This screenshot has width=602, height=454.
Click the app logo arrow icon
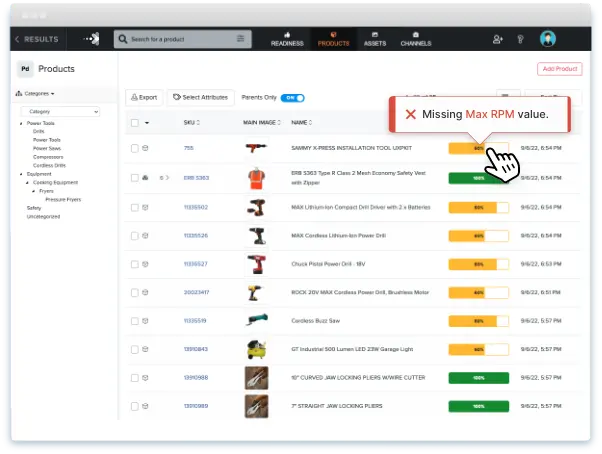pos(91,39)
